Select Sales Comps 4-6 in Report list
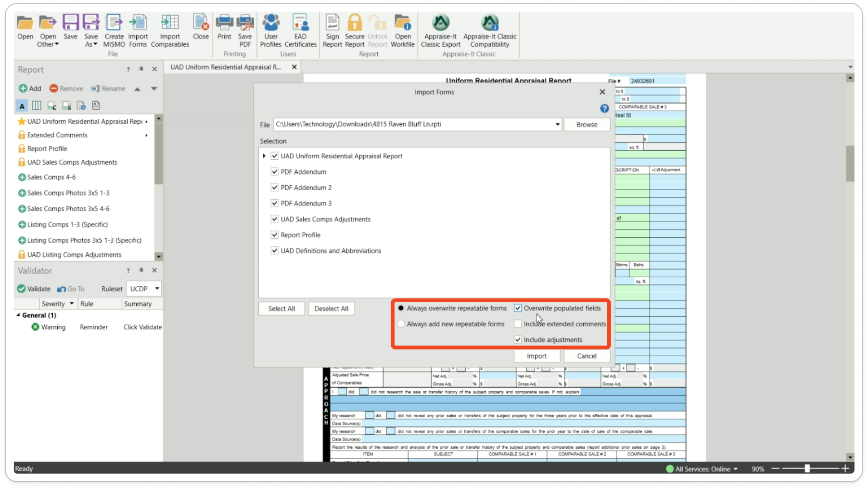This screenshot has height=489, width=868. pyautogui.click(x=51, y=177)
